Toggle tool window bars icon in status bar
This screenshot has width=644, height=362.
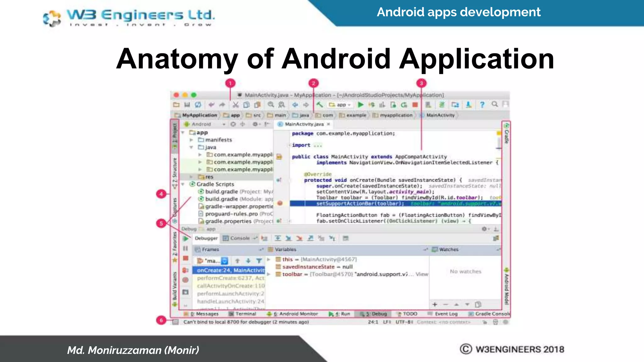175,322
